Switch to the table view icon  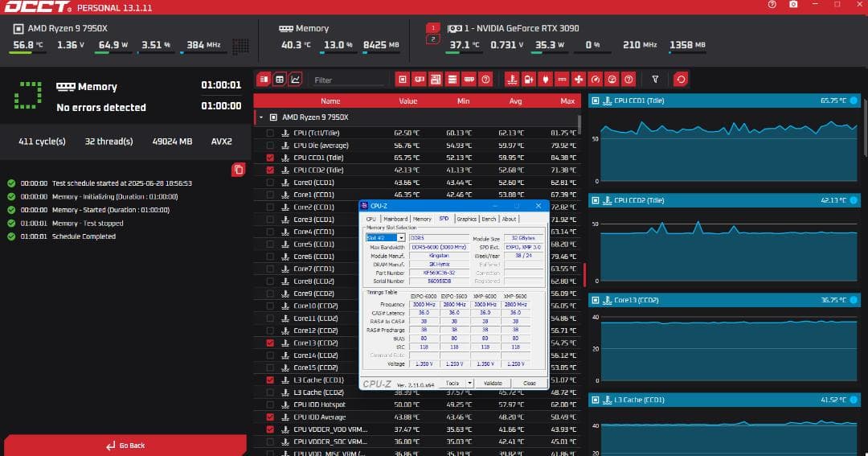(280, 80)
